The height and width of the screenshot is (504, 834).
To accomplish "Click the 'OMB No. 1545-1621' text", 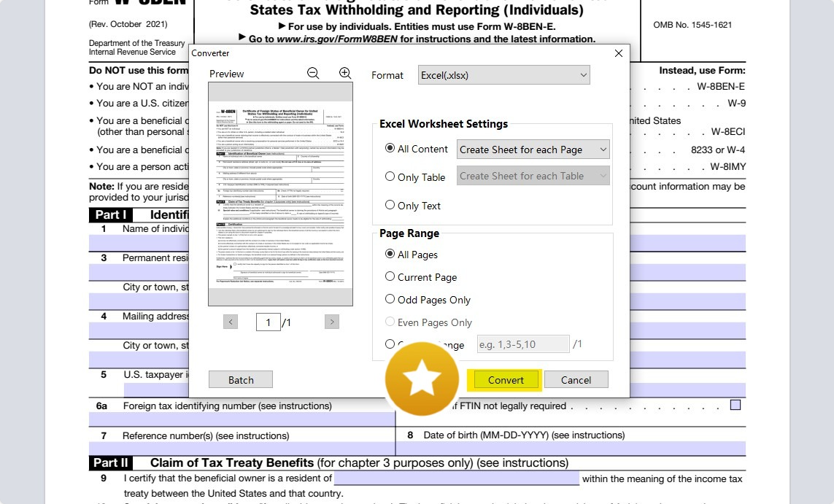I will click(x=692, y=25).
